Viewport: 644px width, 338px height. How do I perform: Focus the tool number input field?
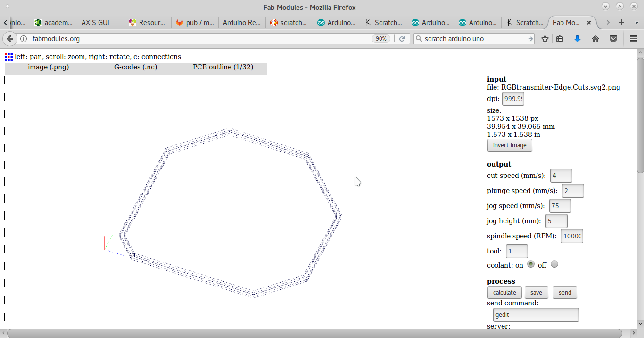tap(517, 251)
